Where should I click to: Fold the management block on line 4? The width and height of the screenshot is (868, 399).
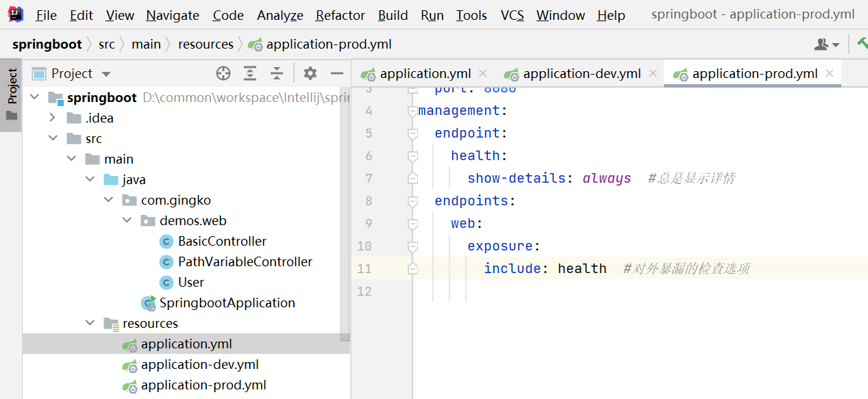coord(412,111)
